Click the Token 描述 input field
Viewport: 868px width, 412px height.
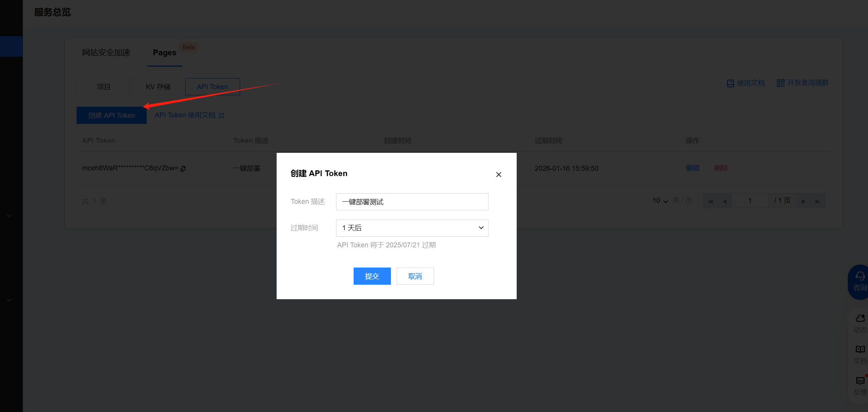[x=412, y=202]
